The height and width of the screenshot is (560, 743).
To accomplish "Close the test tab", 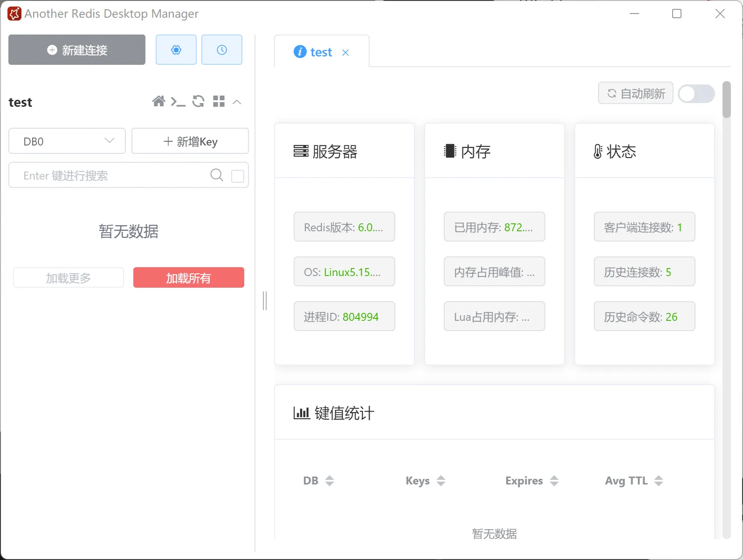I will tap(345, 53).
